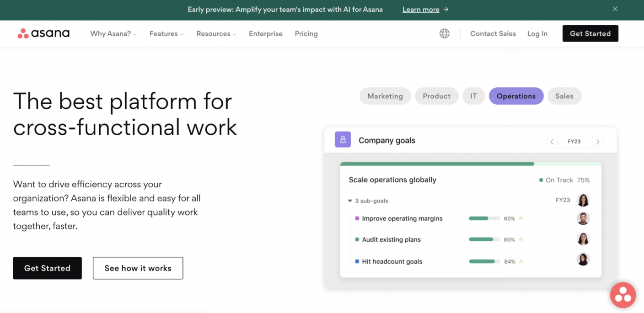This screenshot has height=313, width=644.
Task: Click the next arrow beside FY23
Action: click(x=598, y=142)
